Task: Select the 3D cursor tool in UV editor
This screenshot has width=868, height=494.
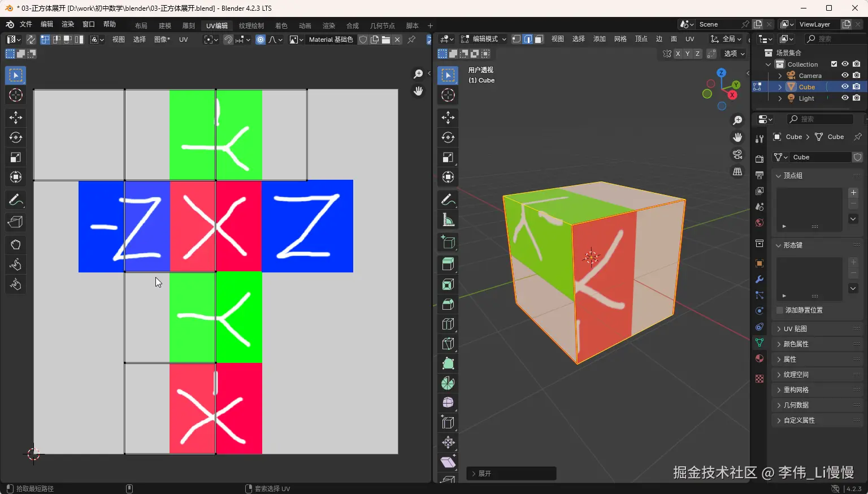Action: click(16, 95)
